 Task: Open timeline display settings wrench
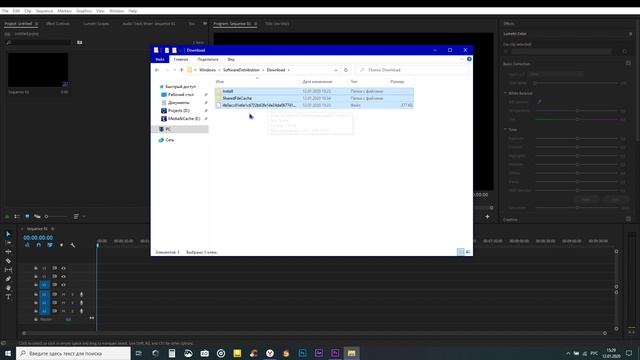pyautogui.click(x=73, y=245)
